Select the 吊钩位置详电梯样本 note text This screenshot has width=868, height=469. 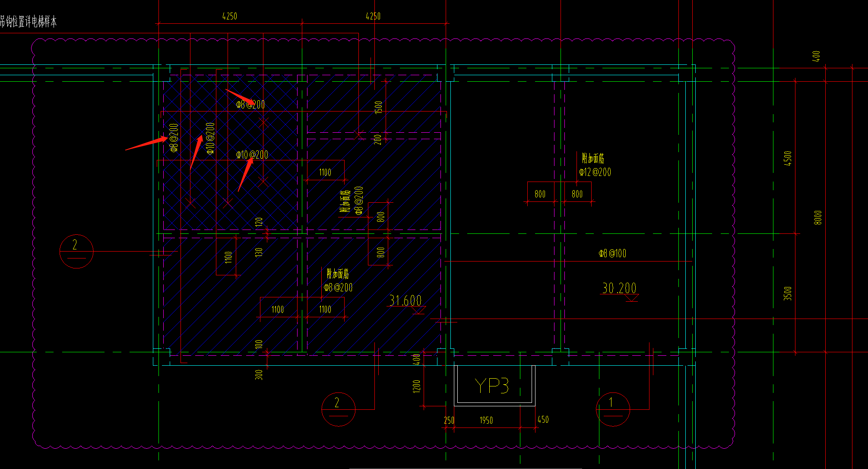(29, 21)
